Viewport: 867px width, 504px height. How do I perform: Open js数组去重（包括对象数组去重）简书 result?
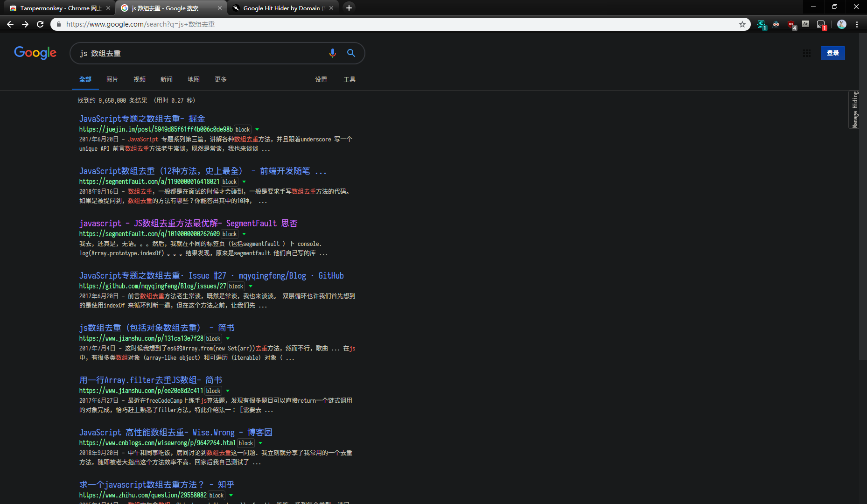(157, 328)
